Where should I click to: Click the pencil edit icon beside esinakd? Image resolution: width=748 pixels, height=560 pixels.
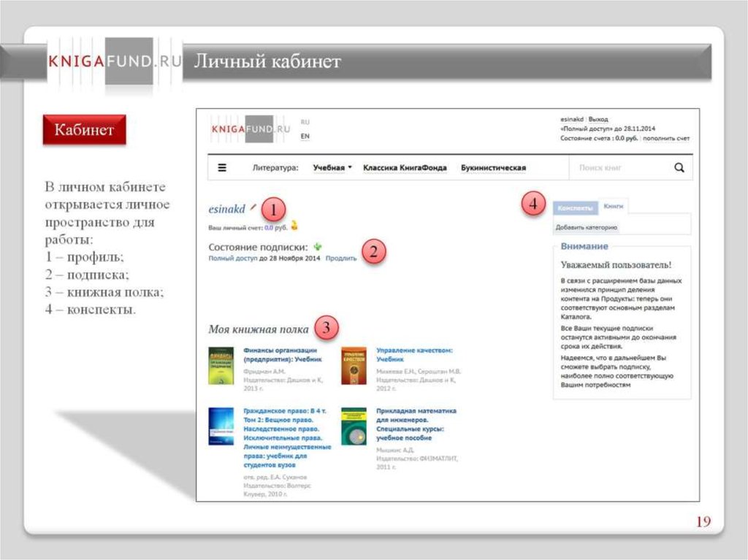253,208
